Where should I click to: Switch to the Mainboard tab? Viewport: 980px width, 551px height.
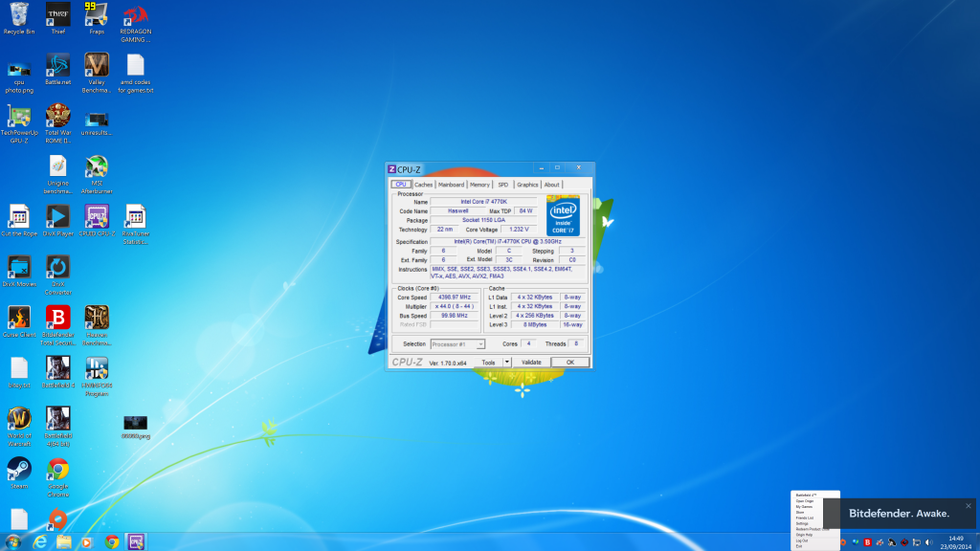[x=451, y=185]
